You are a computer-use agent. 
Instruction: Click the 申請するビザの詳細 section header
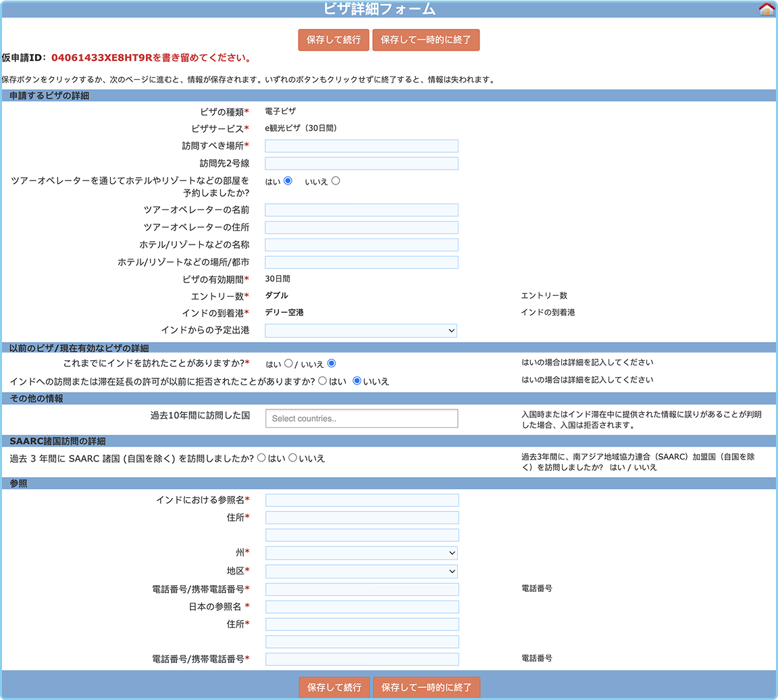[389, 95]
